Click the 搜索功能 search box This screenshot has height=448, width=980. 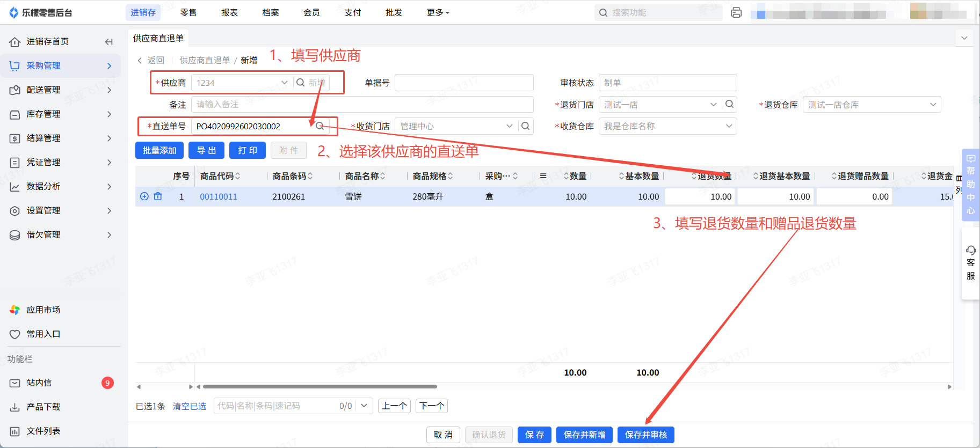tap(658, 12)
